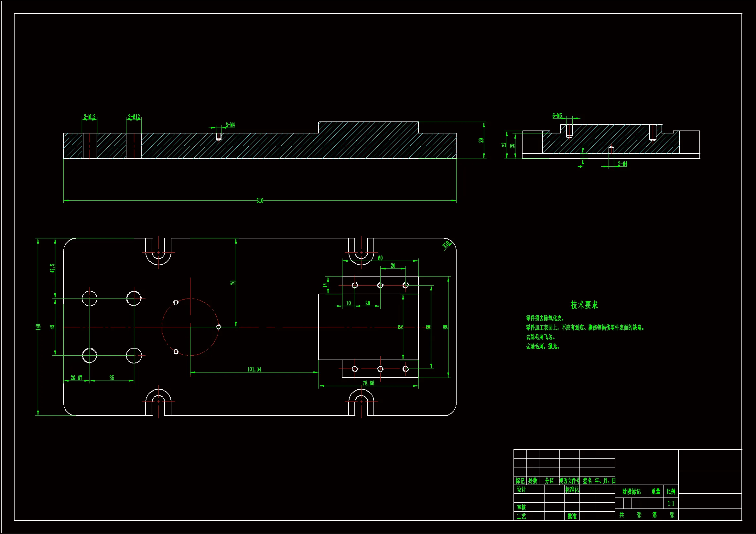Click the 3-M4 thread callout
This screenshot has height=534, width=756.
click(230, 125)
